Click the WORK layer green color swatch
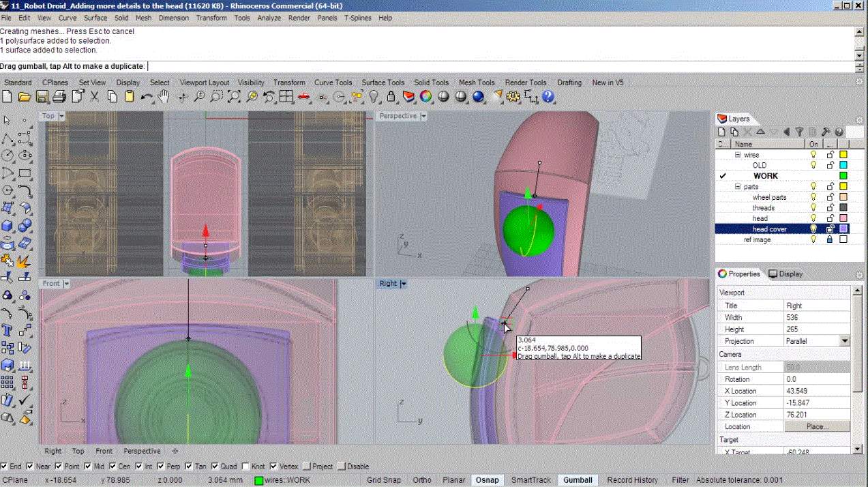Screen dimensions: 868x487 pos(843,176)
